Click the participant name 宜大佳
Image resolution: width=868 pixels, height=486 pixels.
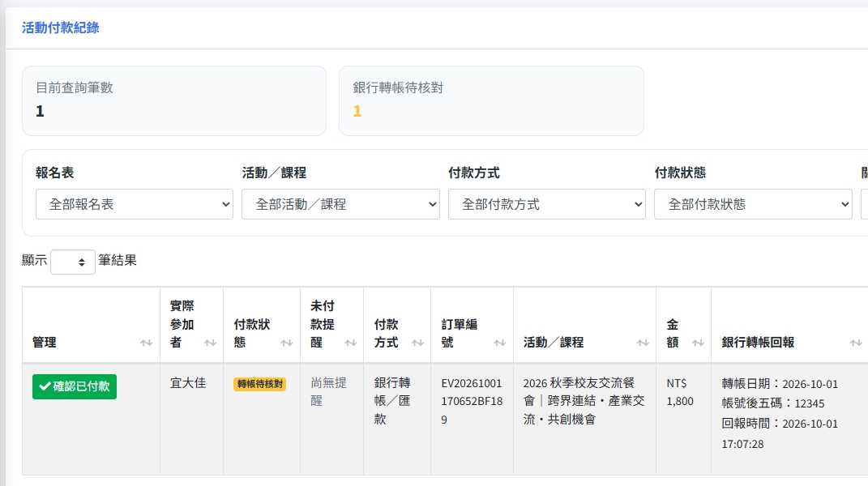[188, 383]
